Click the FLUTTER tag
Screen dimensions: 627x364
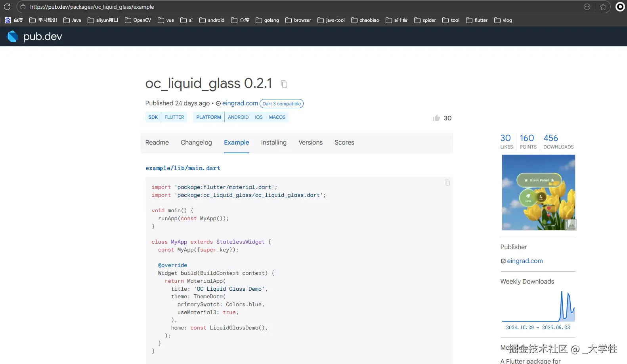[x=174, y=117]
